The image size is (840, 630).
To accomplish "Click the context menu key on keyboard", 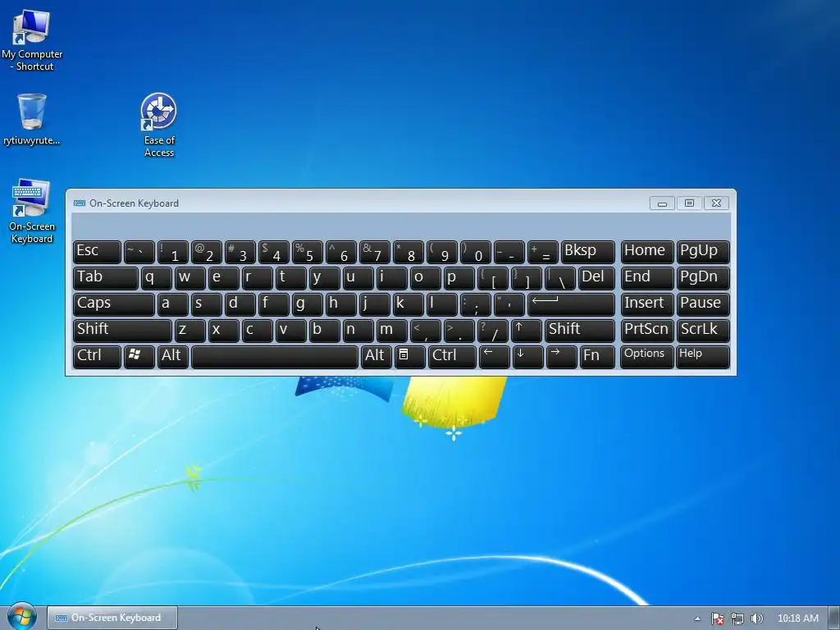I will (410, 356).
